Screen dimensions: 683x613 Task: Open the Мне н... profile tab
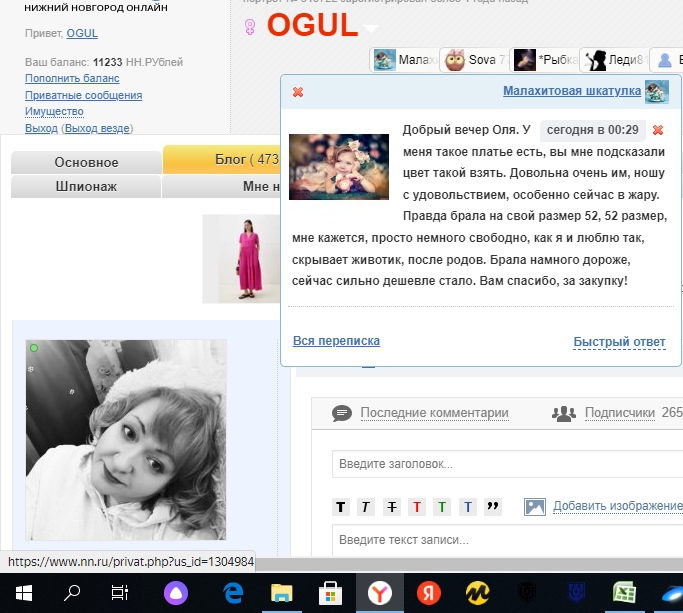(221, 186)
